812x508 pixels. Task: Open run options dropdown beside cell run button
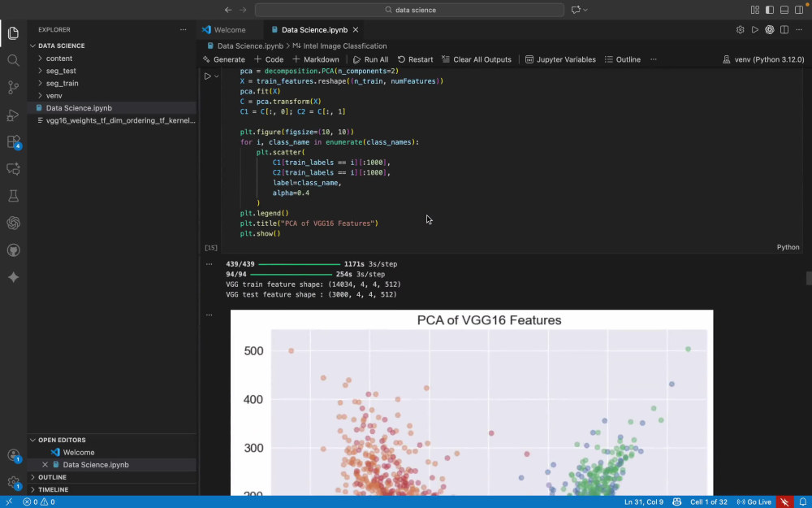point(217,76)
